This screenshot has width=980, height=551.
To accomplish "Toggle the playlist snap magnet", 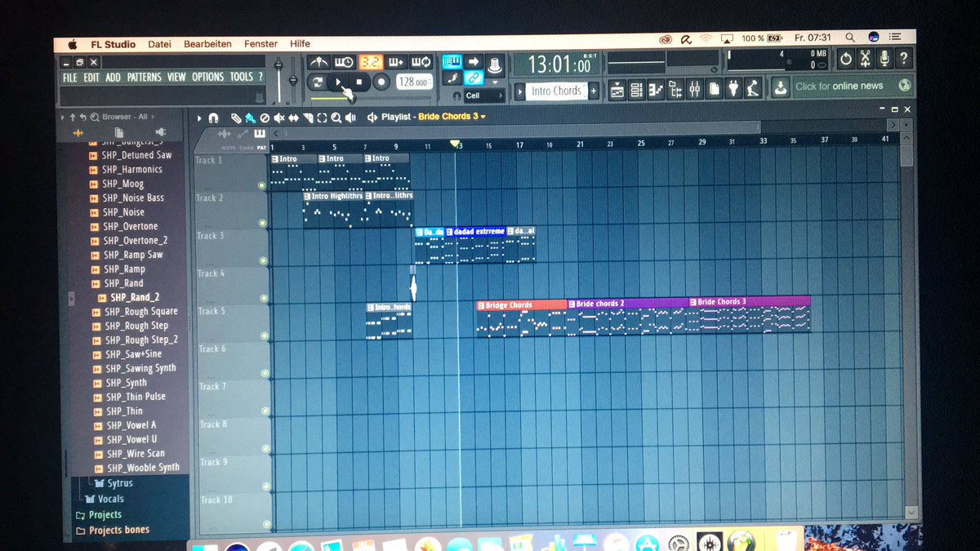I will (x=214, y=118).
